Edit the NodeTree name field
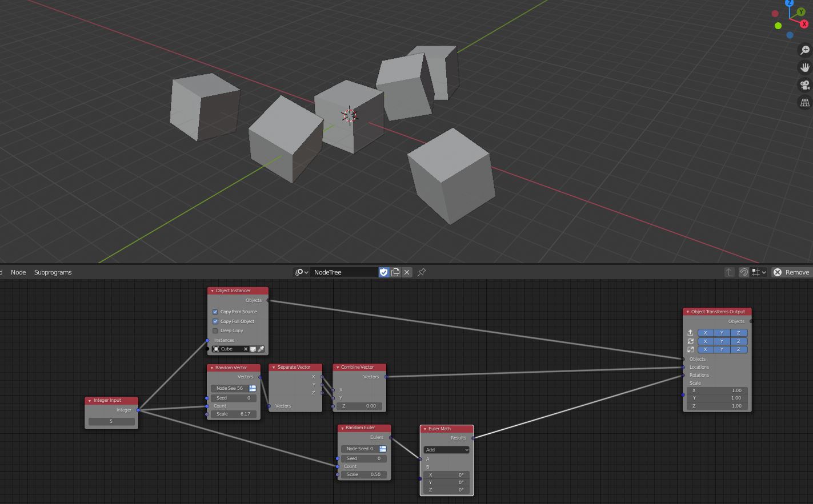This screenshot has height=504, width=813. pyautogui.click(x=345, y=272)
